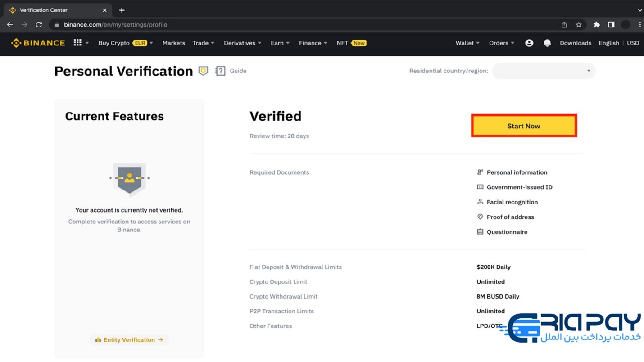Click the Proof of address pin icon
Image resolution: width=644 pixels, height=362 pixels.
(x=480, y=217)
